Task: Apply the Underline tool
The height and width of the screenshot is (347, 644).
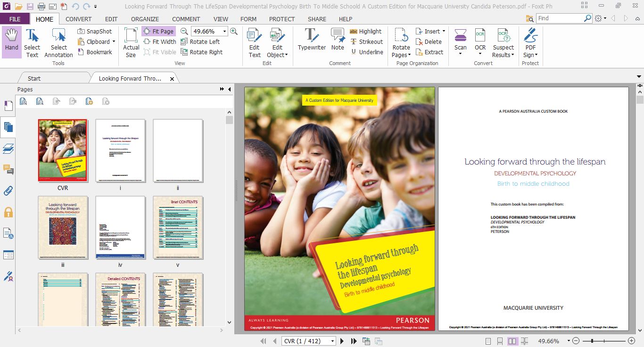Action: [366, 52]
